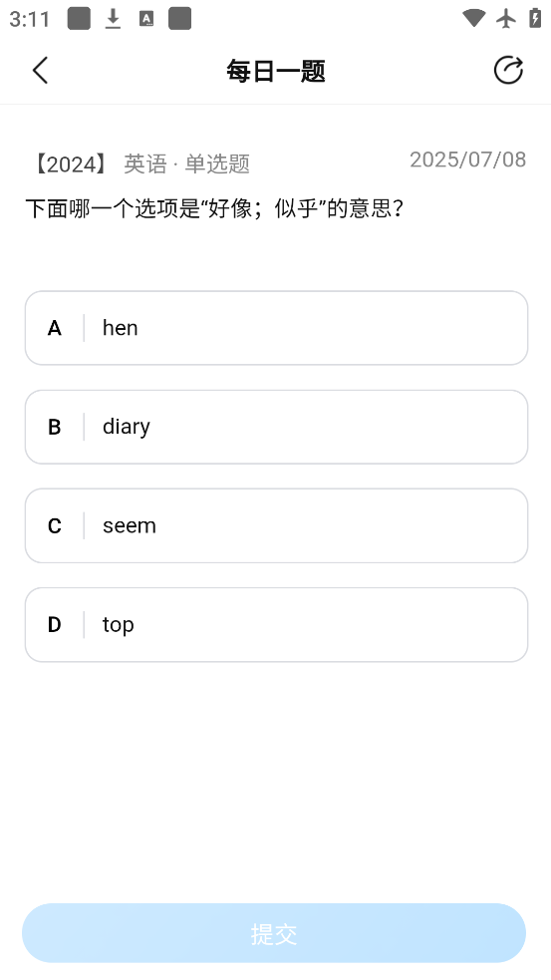
Task: Tap the first gray square notification icon
Action: pyautogui.click(x=79, y=19)
